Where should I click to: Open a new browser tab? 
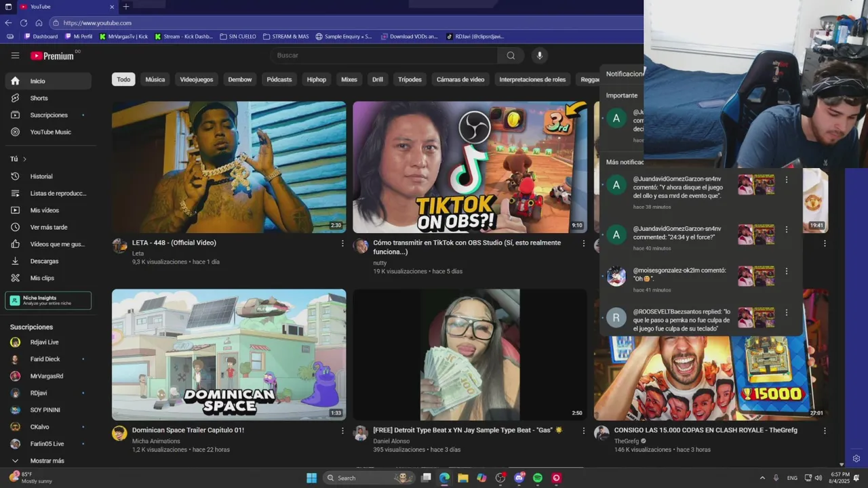(125, 7)
